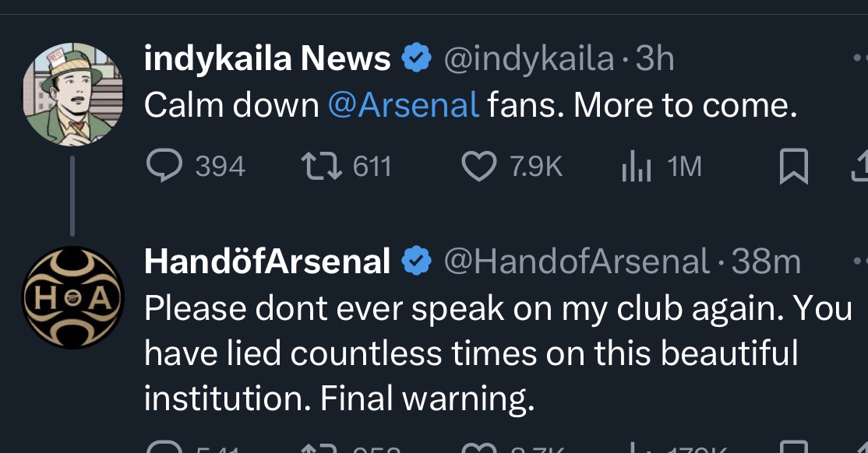This screenshot has height=453, width=868.
Task: Click the @HandofArsenal handle
Action: pyautogui.click(x=576, y=262)
